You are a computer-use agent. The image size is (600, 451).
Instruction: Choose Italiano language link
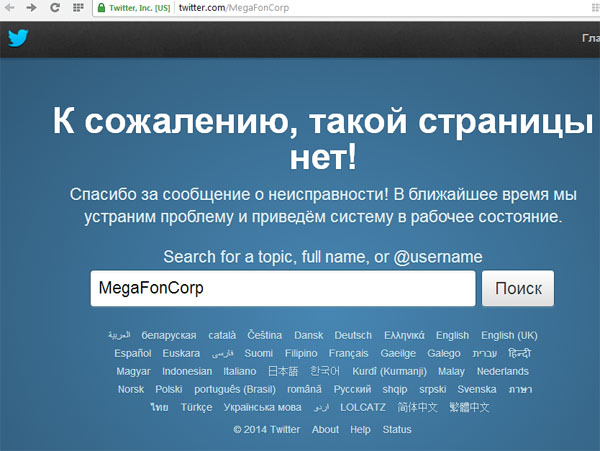(240, 371)
